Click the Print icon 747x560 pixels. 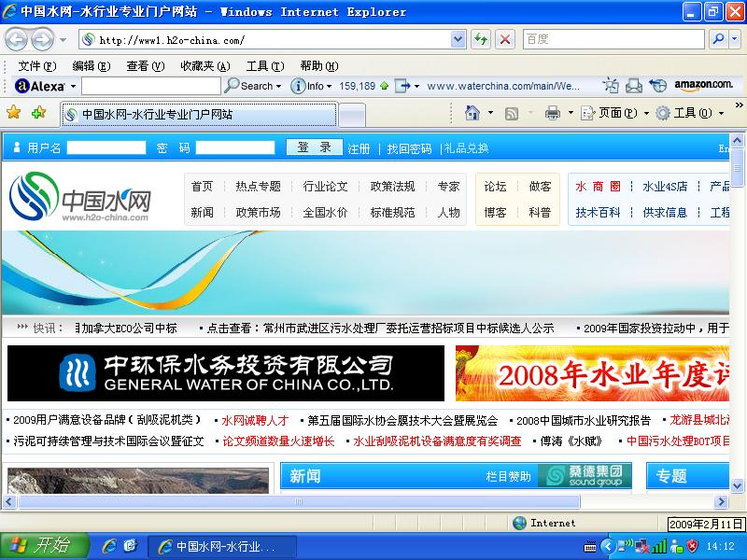[553, 113]
